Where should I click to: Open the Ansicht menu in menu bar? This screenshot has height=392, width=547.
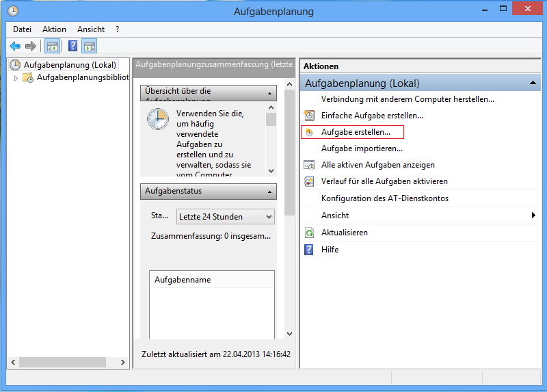(x=91, y=29)
